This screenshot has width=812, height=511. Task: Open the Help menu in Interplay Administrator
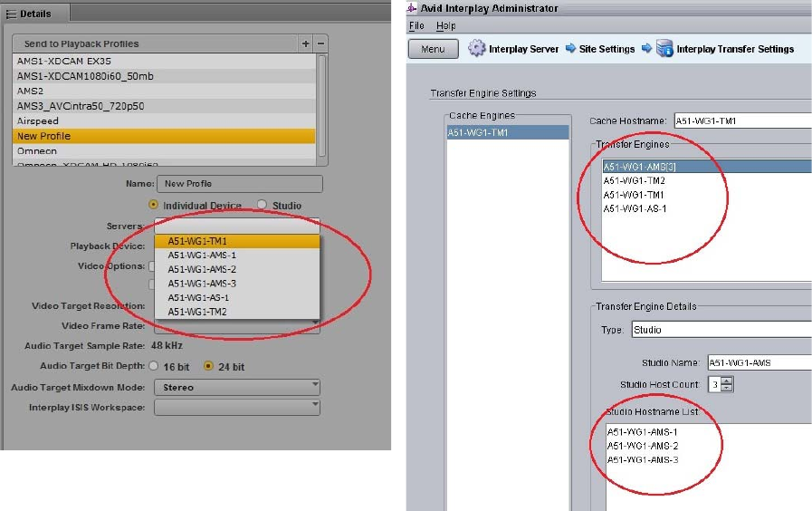tap(445, 26)
